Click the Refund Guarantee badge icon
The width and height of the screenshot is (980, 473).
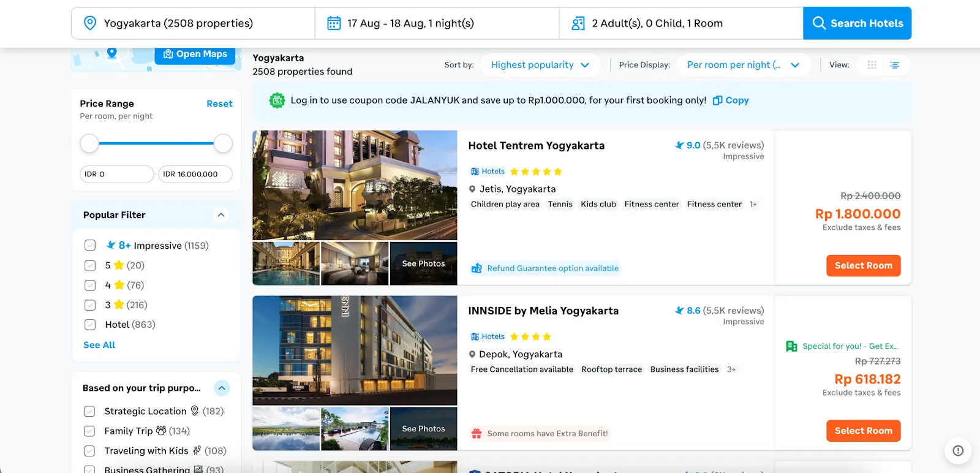476,268
